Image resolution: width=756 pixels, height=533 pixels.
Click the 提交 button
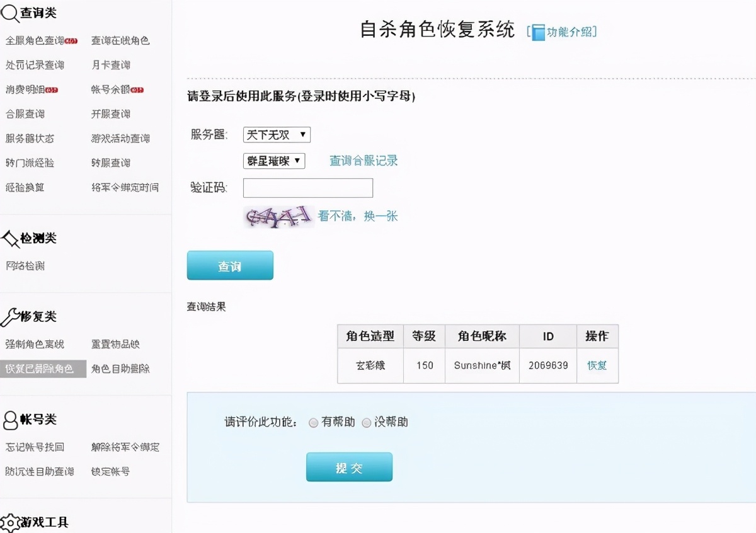(x=349, y=467)
